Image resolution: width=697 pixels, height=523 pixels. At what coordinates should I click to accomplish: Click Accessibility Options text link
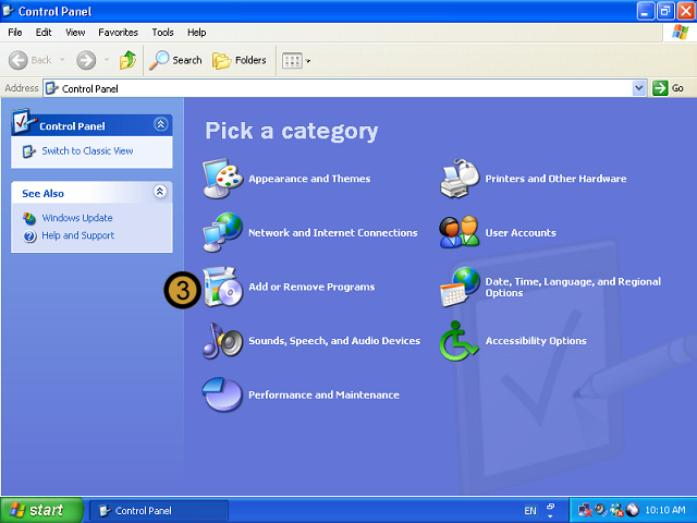[536, 341]
